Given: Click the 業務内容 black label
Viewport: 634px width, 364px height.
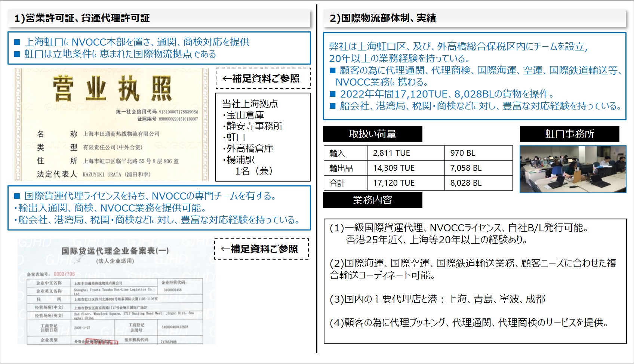Looking at the screenshot, I should [x=372, y=200].
